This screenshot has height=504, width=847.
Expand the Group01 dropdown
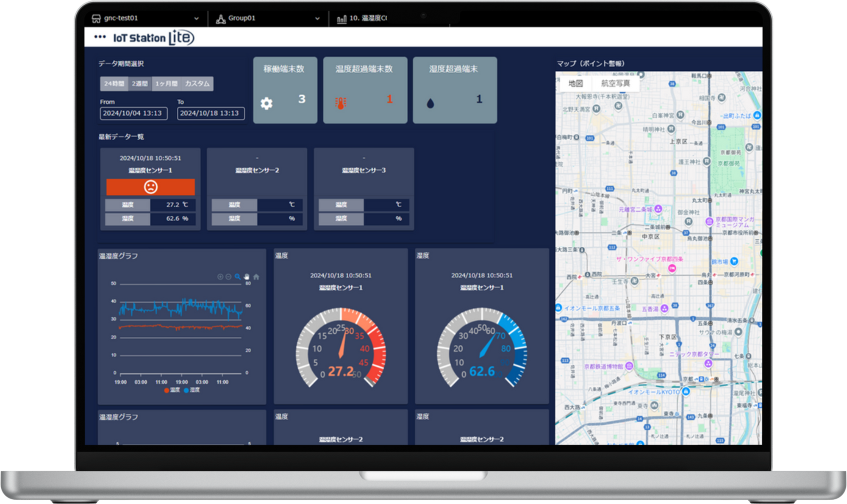point(317,19)
